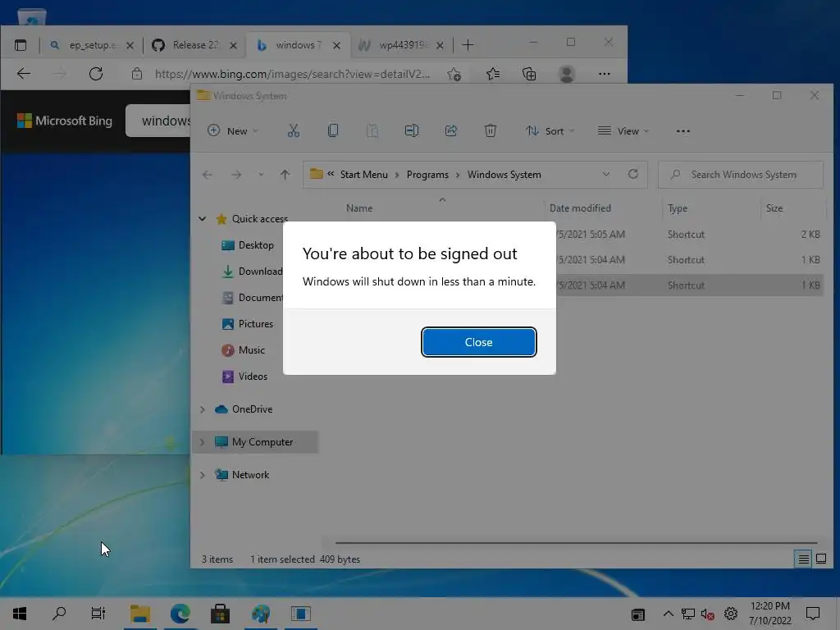Click the Search Windows System field

(741, 175)
